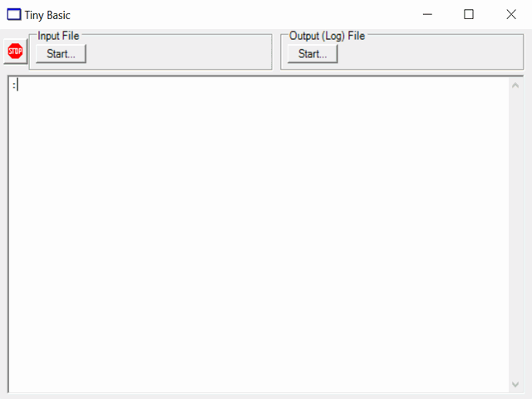Click the console scrollbar down arrow
Screen dimensions: 532x399
[515, 384]
